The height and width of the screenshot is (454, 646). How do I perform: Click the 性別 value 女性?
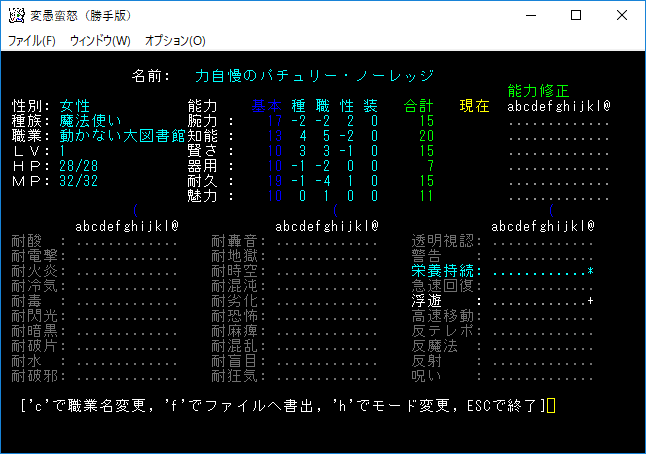[75, 106]
